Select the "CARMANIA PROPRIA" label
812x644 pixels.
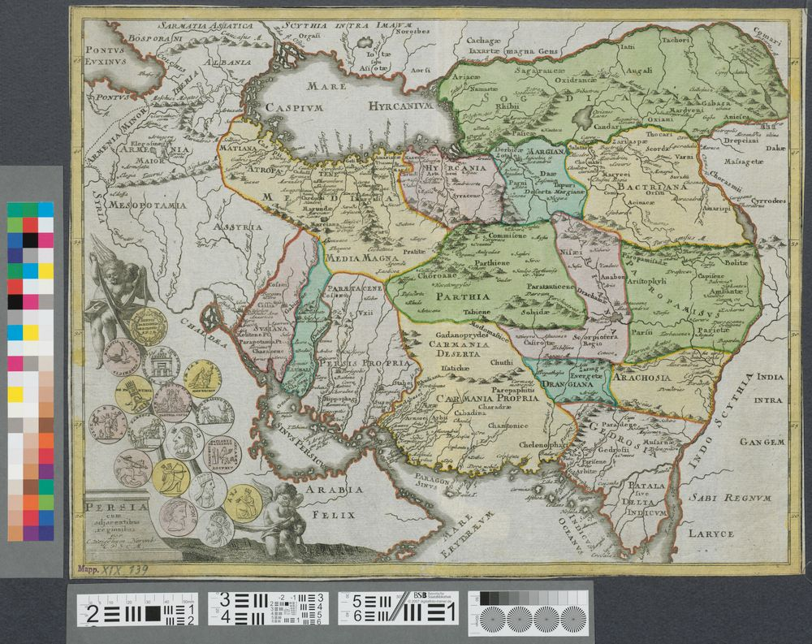tap(488, 399)
